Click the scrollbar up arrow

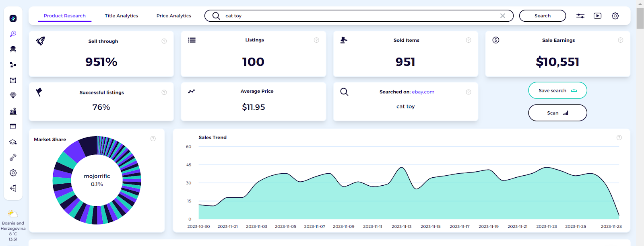pyautogui.click(x=640, y=4)
